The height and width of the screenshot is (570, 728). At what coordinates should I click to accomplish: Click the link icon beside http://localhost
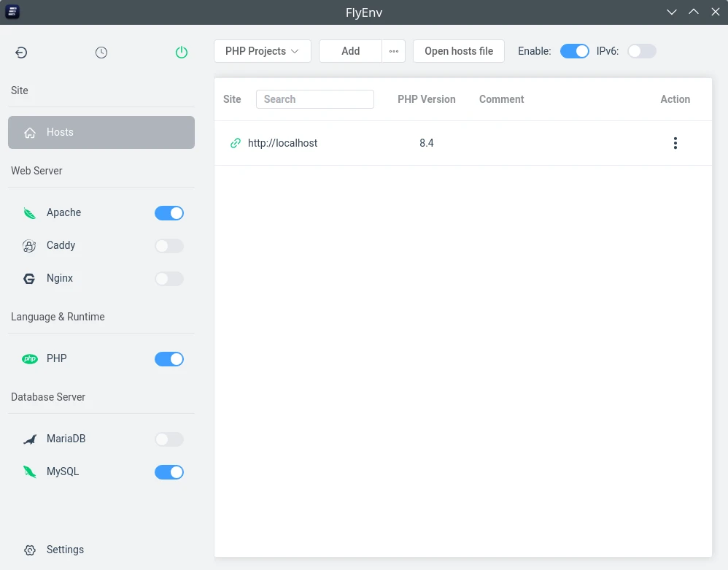235,143
